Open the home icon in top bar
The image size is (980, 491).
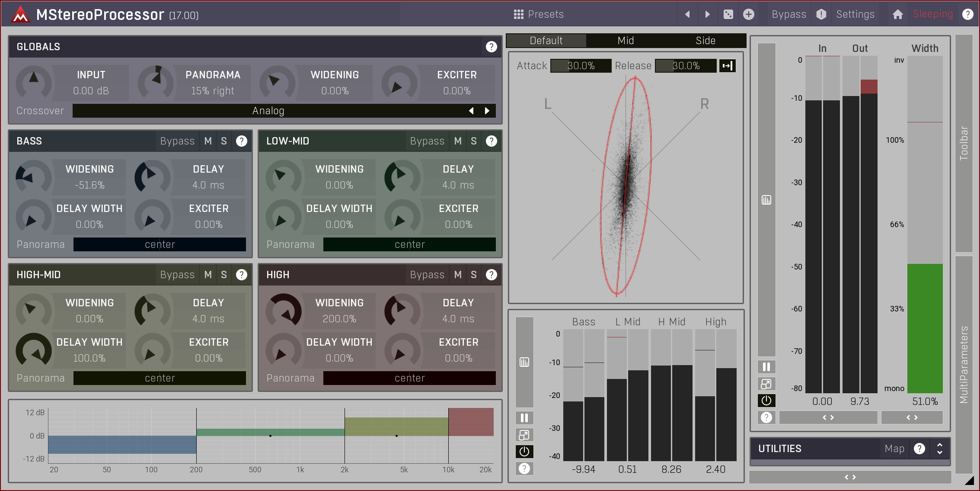898,14
